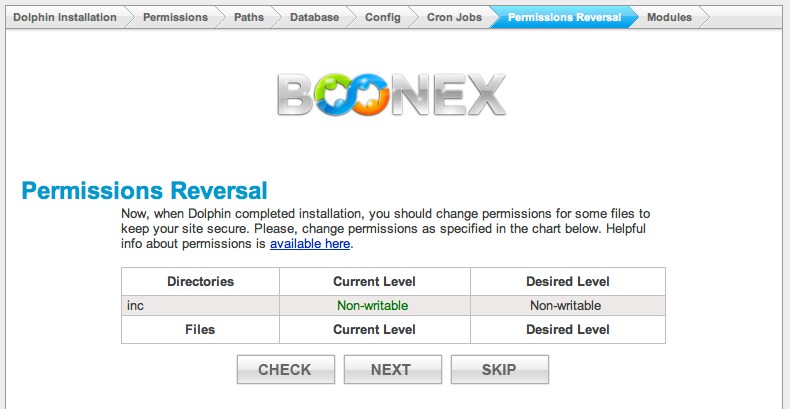
Task: Click the SKIP button
Action: tap(499, 370)
